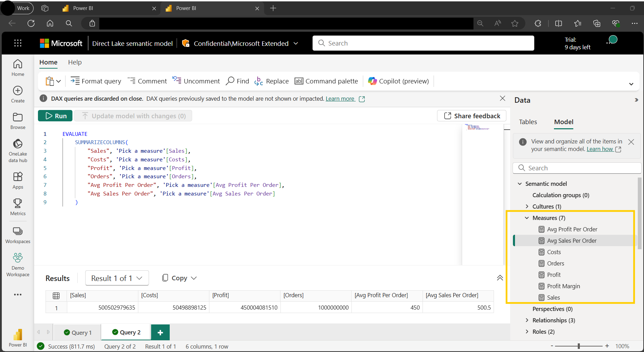This screenshot has height=352, width=644.
Task: Collapse the Data pane using the arrows
Action: click(x=636, y=100)
